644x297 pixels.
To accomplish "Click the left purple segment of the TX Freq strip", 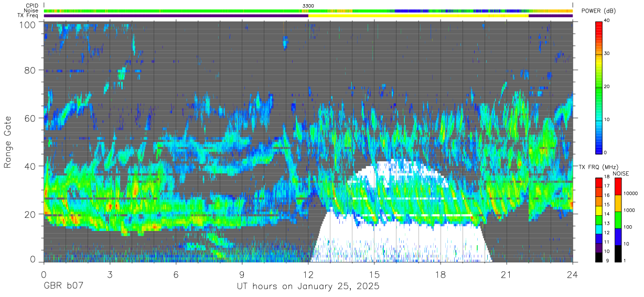I will pyautogui.click(x=176, y=16).
